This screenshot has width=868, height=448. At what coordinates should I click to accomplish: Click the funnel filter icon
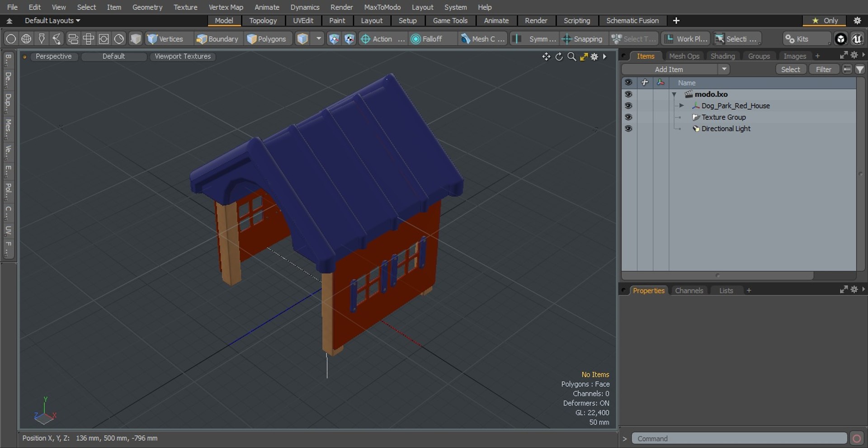point(859,69)
